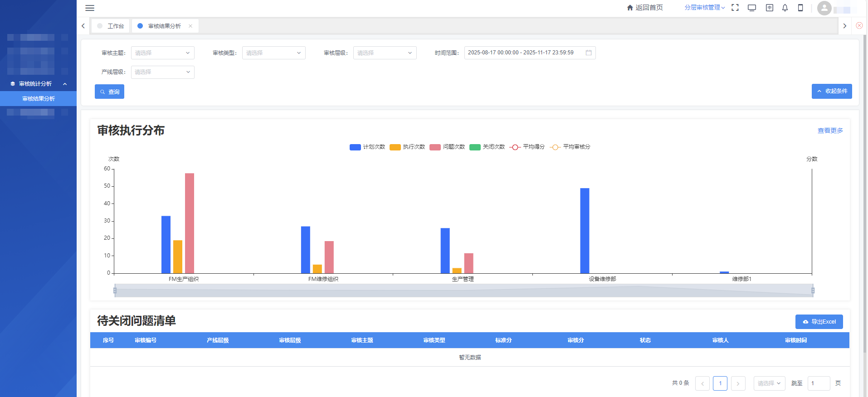The height and width of the screenshot is (397, 868).
Task: Open the 审核层级 dropdown
Action: [x=385, y=53]
